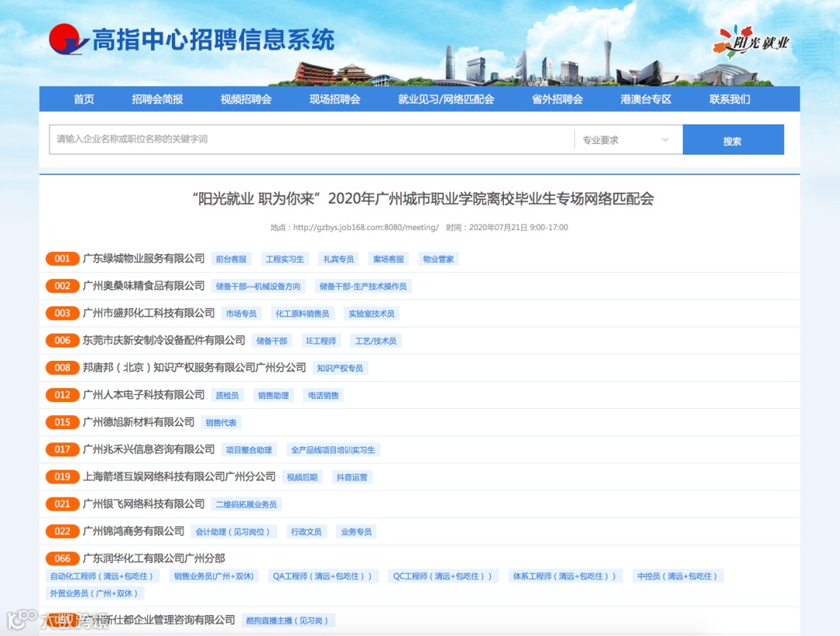
Task: Open the 工程实习生 position
Action: (285, 259)
